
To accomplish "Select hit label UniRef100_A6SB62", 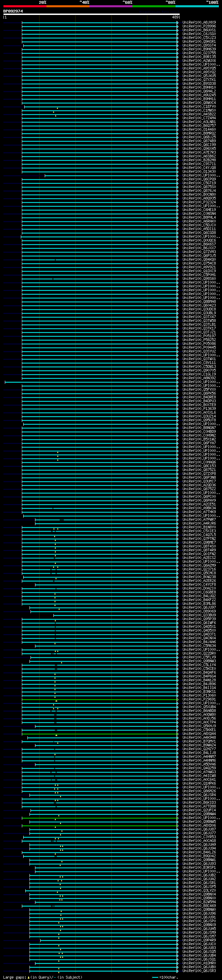I will coord(199,156).
